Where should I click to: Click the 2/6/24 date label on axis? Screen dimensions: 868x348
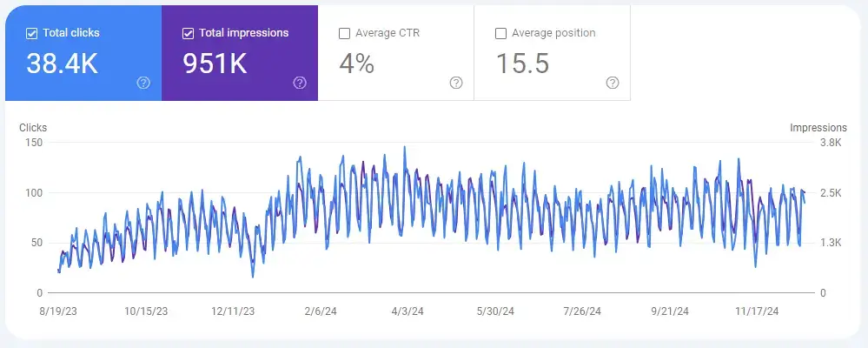click(320, 311)
